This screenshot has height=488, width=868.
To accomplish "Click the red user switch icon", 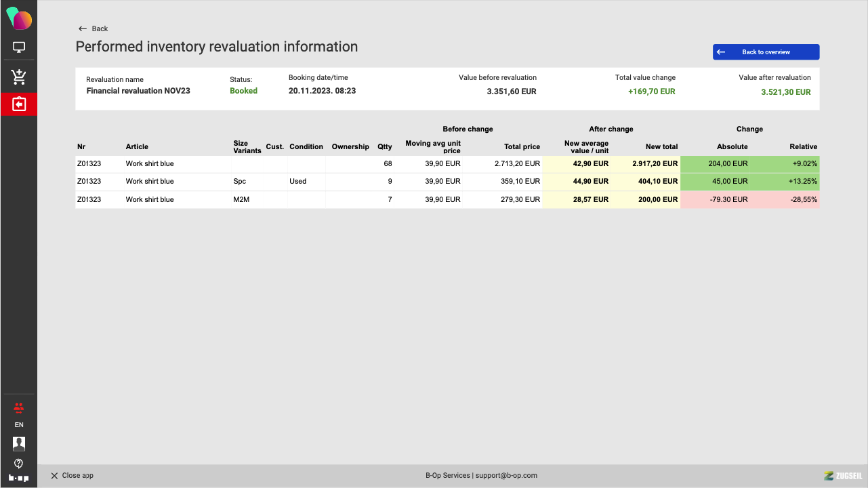I will point(19,407).
